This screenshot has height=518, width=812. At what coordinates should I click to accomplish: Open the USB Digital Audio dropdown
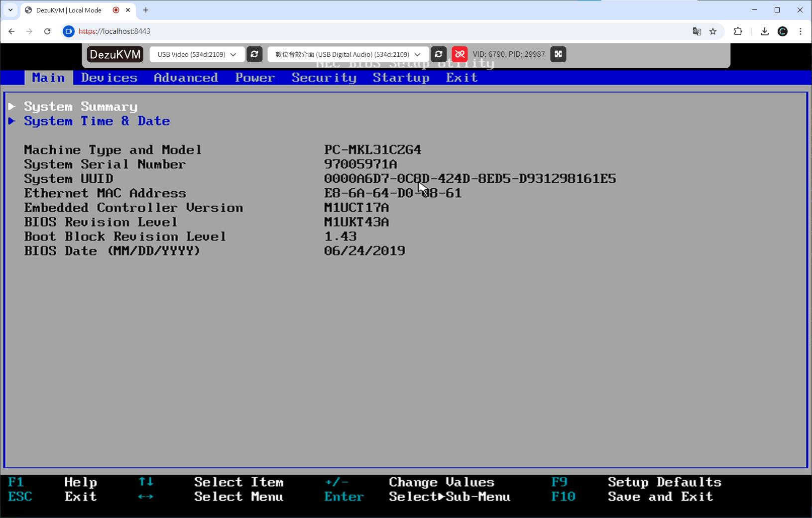pos(348,54)
